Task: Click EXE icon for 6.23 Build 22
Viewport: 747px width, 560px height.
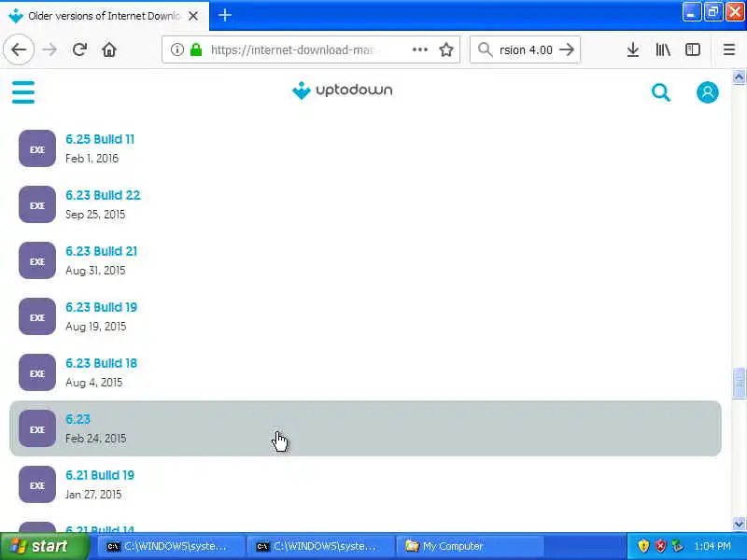Action: click(37, 204)
